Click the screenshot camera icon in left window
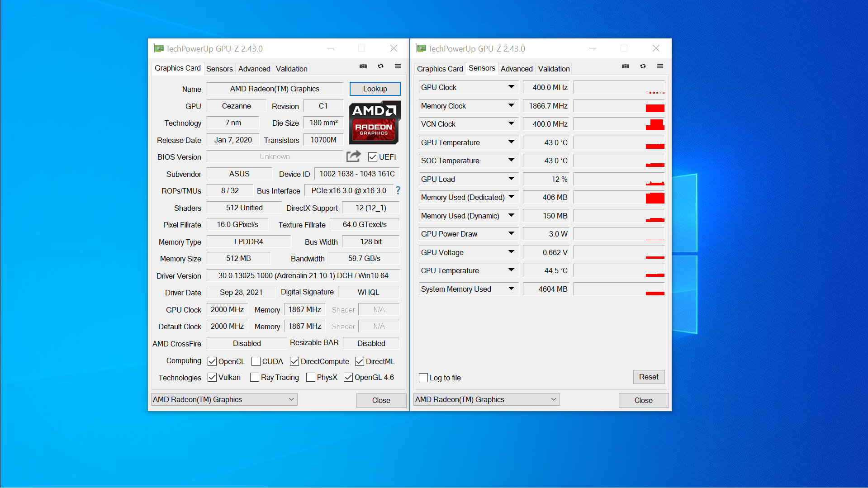Viewport: 868px width, 488px height. point(363,66)
